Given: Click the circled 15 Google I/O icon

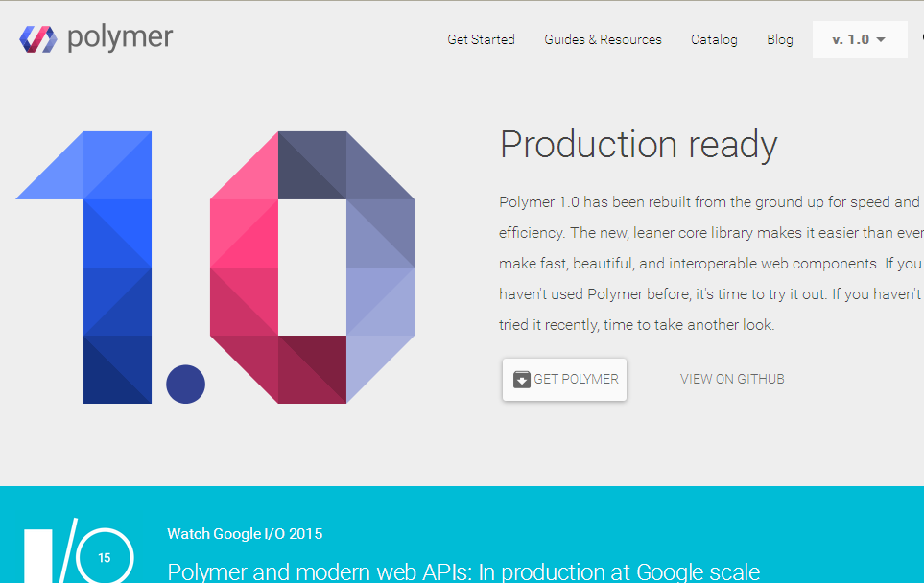Looking at the screenshot, I should (x=105, y=557).
